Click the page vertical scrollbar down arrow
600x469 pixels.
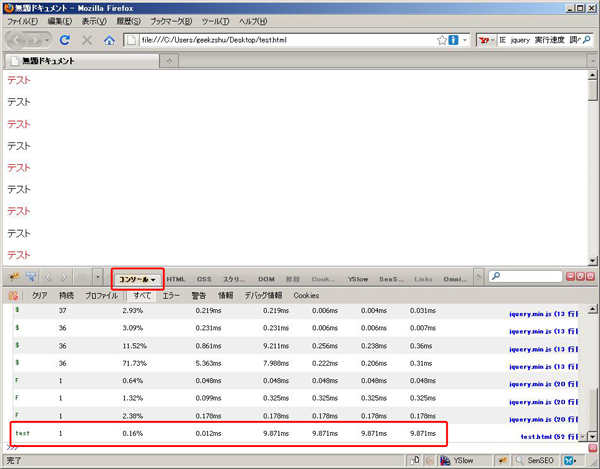click(x=593, y=261)
